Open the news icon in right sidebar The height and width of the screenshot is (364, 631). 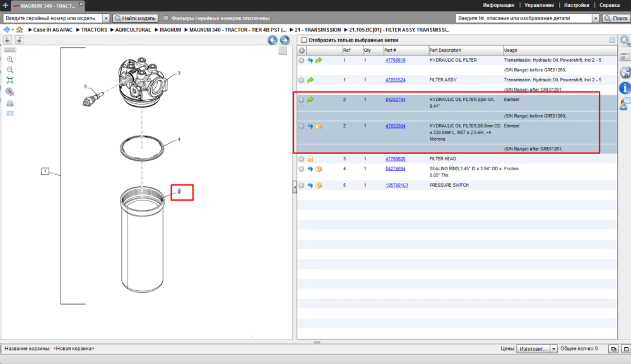pyautogui.click(x=625, y=57)
